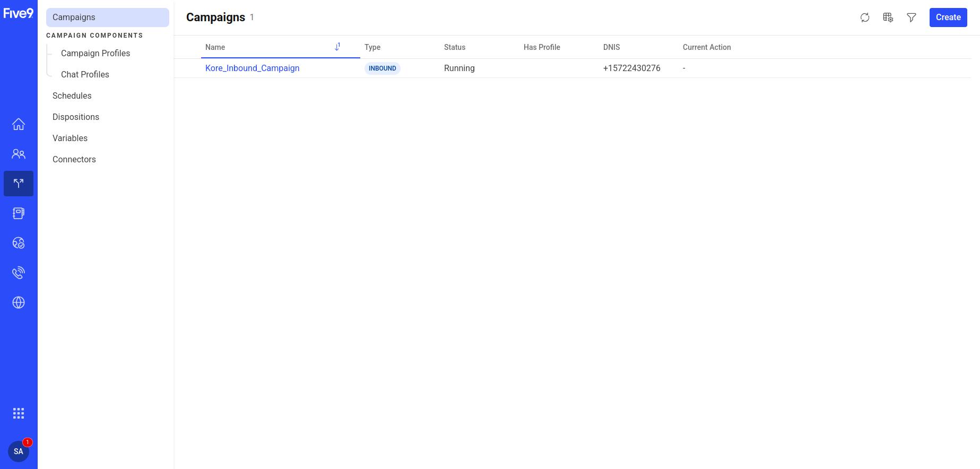Open the SA user avatar

point(19,451)
